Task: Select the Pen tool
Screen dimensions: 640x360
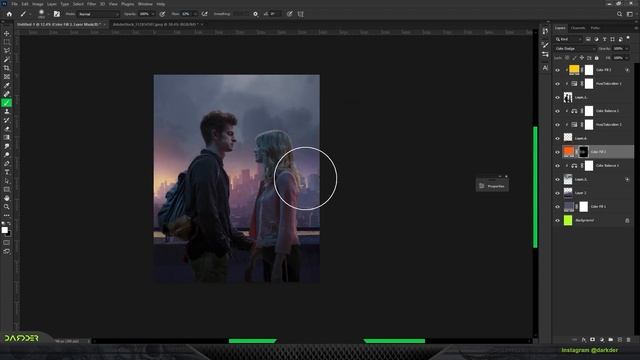Action: pyautogui.click(x=7, y=163)
